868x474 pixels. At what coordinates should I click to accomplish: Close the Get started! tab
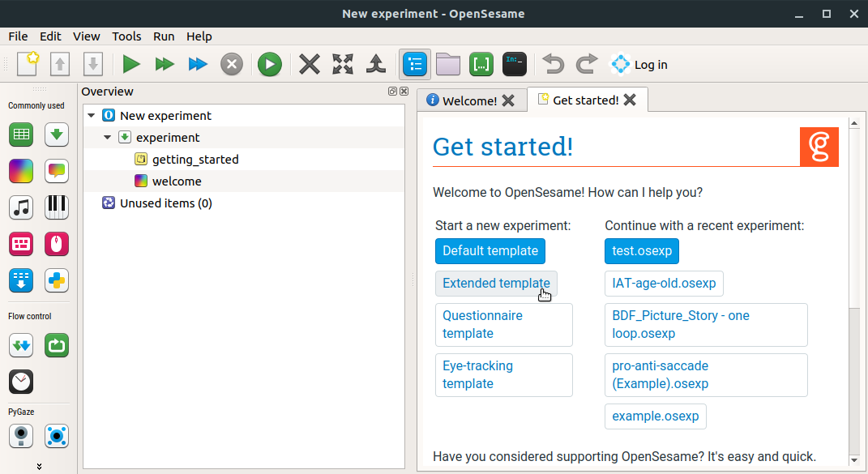630,100
